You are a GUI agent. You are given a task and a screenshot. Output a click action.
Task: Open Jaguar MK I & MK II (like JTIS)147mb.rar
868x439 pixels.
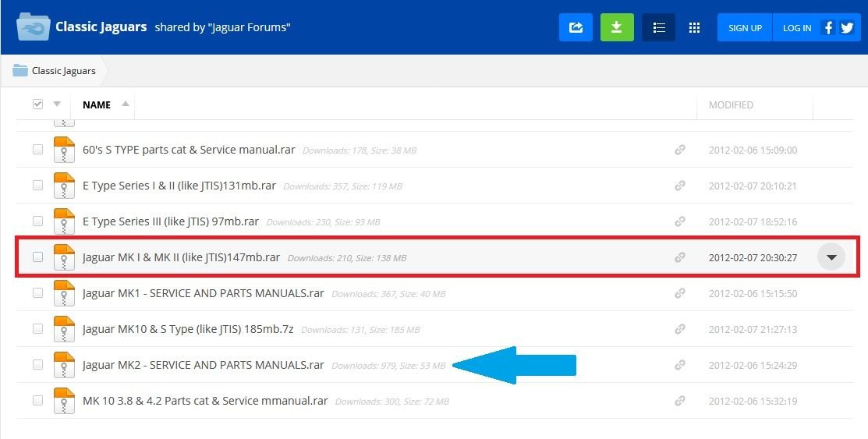[x=181, y=257]
